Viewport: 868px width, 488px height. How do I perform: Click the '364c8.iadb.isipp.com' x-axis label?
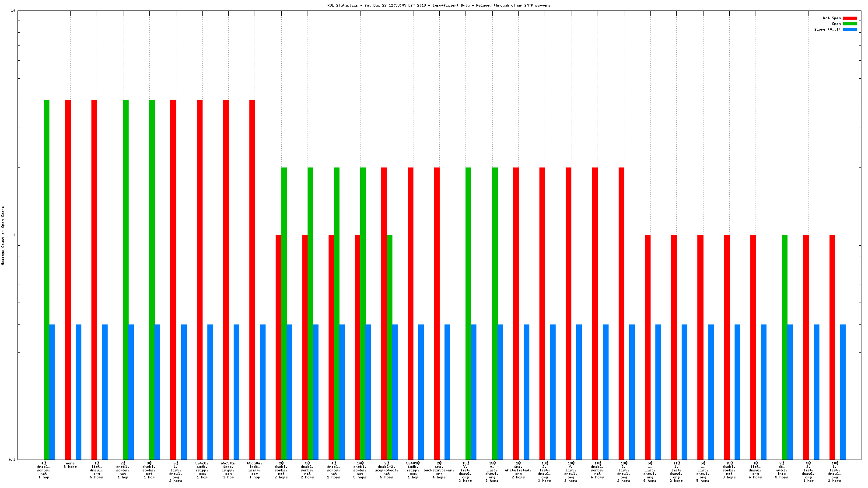[202, 470]
